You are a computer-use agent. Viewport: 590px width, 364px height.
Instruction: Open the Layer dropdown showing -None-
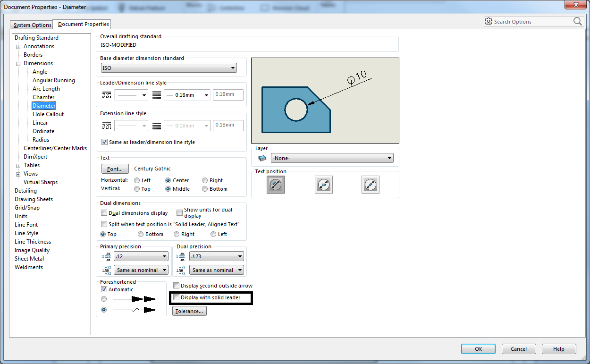click(332, 158)
